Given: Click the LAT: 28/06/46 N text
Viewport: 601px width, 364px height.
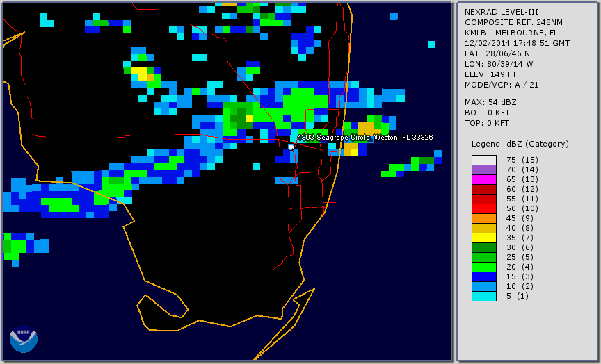Looking at the screenshot, I should [x=497, y=53].
